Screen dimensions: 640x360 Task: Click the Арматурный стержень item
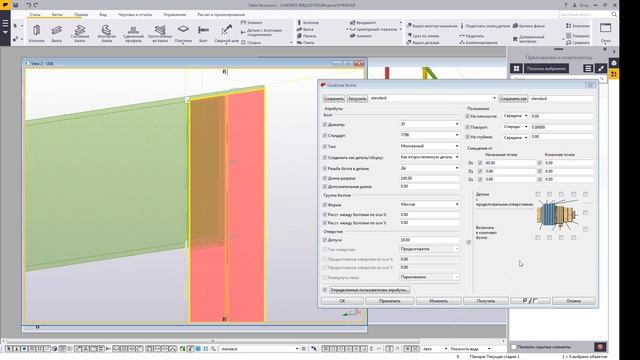[373, 29]
